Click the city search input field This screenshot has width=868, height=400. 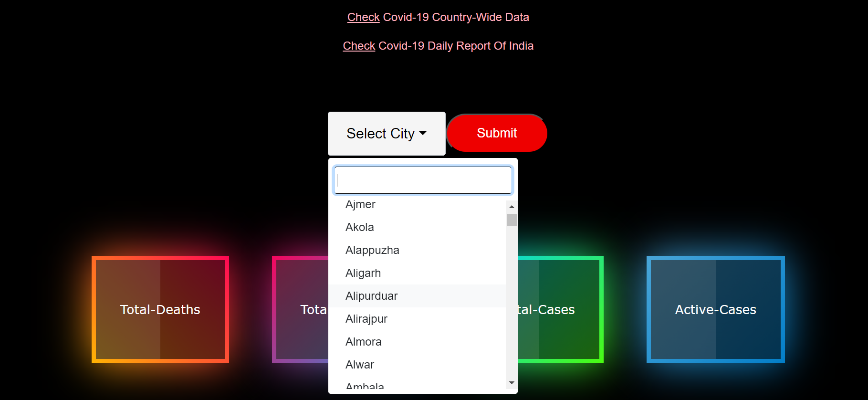tap(423, 180)
